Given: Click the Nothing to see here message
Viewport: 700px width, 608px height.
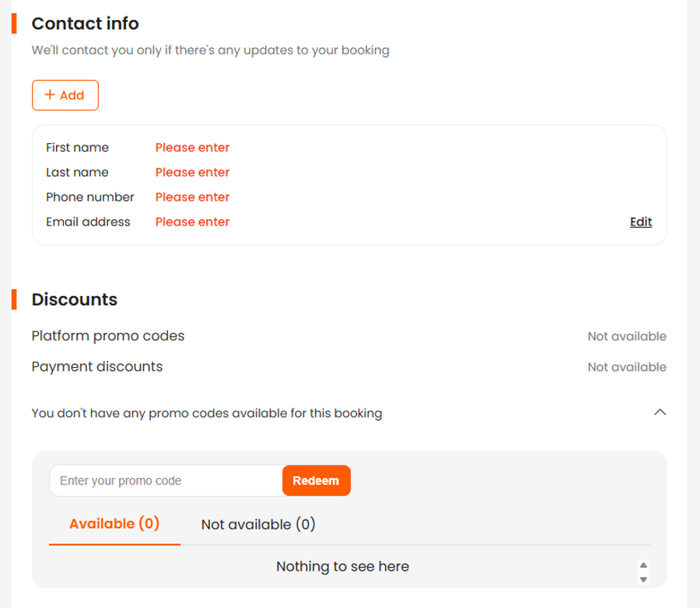Looking at the screenshot, I should click(342, 567).
